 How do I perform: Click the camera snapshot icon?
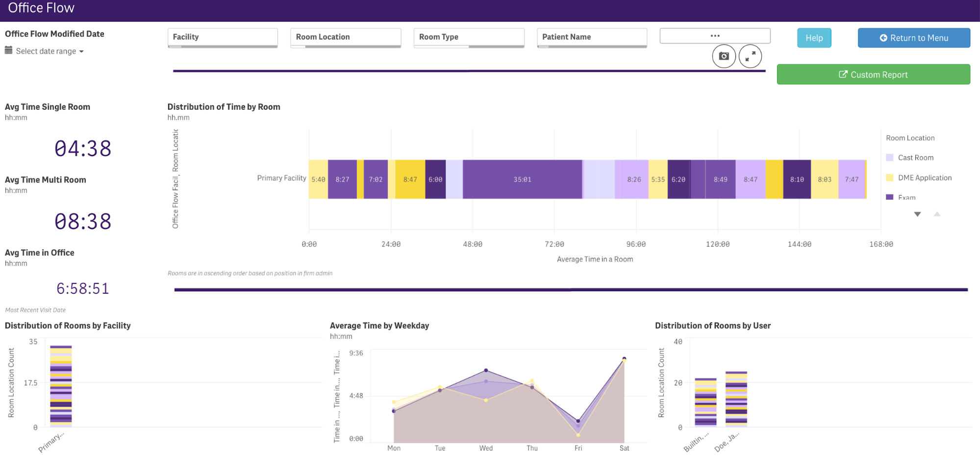pyautogui.click(x=724, y=56)
